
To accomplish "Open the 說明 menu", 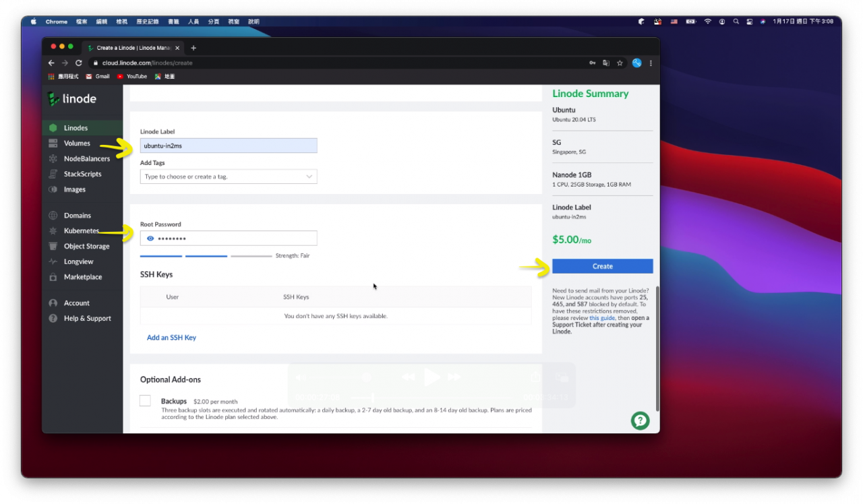I will point(254,22).
